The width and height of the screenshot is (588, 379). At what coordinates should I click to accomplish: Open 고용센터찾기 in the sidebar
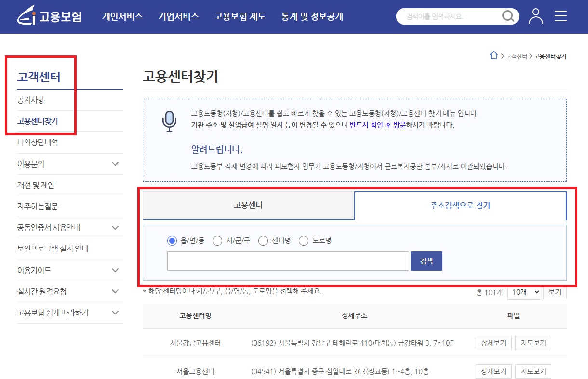pos(38,121)
